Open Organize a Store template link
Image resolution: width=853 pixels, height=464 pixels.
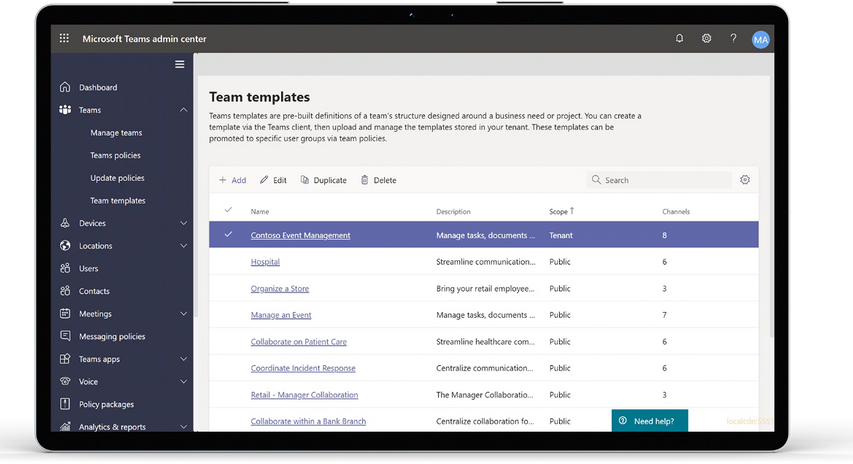tap(280, 288)
